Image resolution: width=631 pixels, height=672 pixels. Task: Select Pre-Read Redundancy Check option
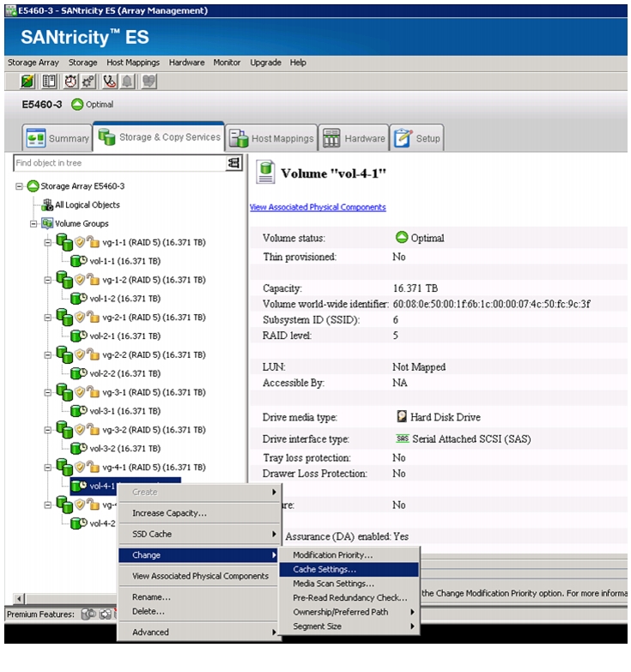(x=349, y=597)
